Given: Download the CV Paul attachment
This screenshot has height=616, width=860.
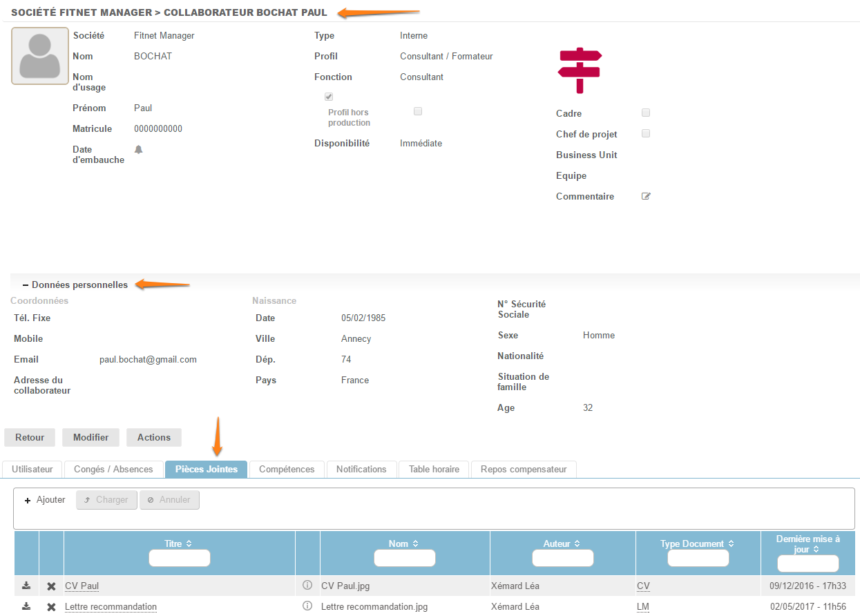Looking at the screenshot, I should click(26, 586).
